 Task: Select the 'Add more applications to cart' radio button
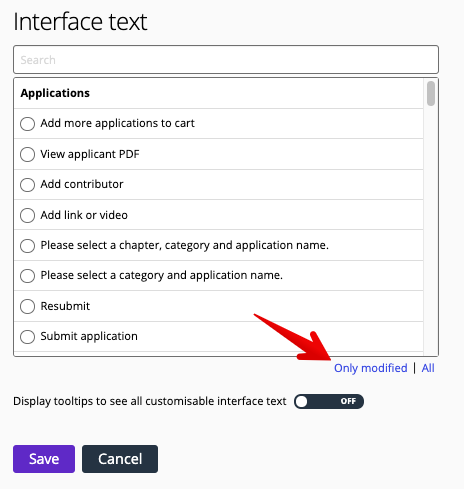pos(27,124)
